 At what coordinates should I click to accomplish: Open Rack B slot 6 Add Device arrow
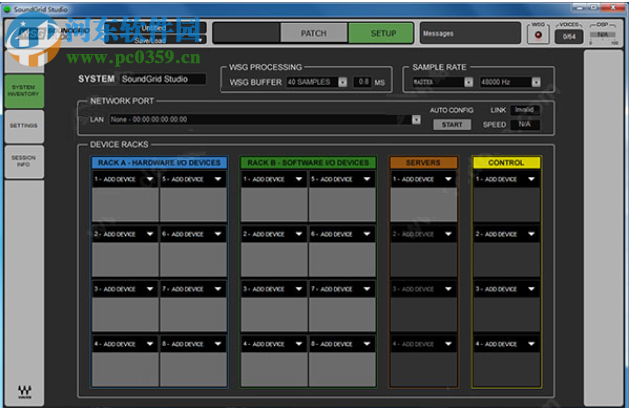tap(367, 234)
